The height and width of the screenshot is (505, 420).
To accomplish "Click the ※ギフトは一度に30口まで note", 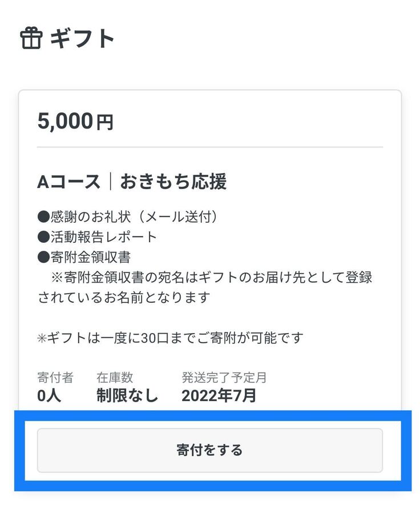I will 169,338.
